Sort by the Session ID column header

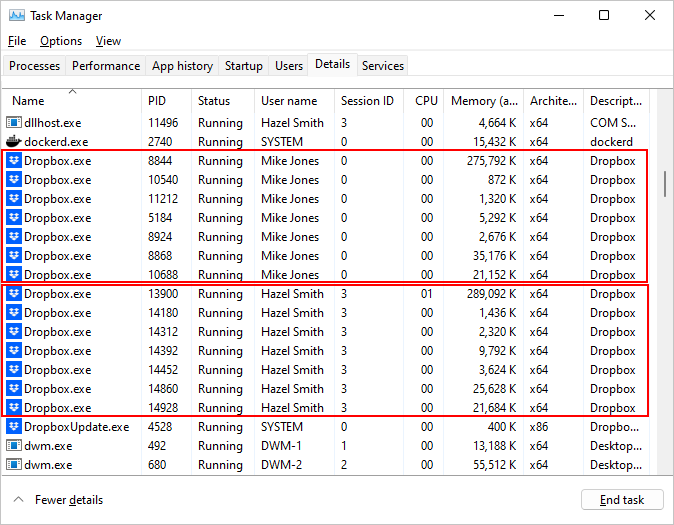point(369,101)
